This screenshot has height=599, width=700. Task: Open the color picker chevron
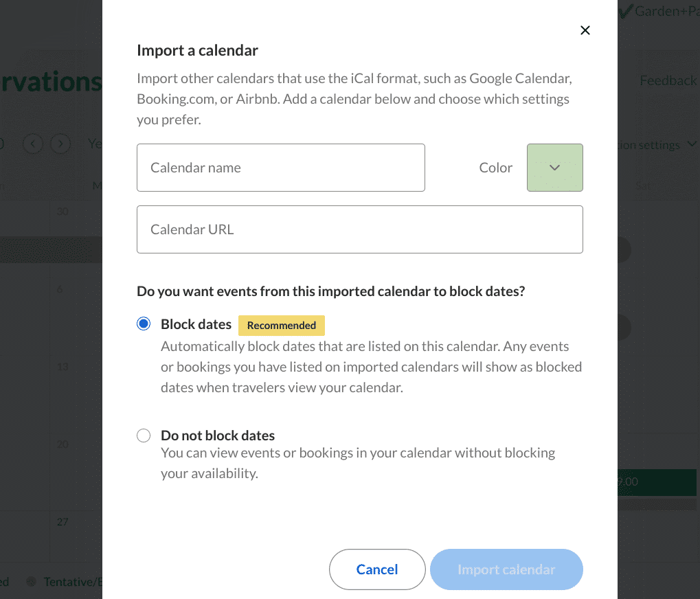554,167
